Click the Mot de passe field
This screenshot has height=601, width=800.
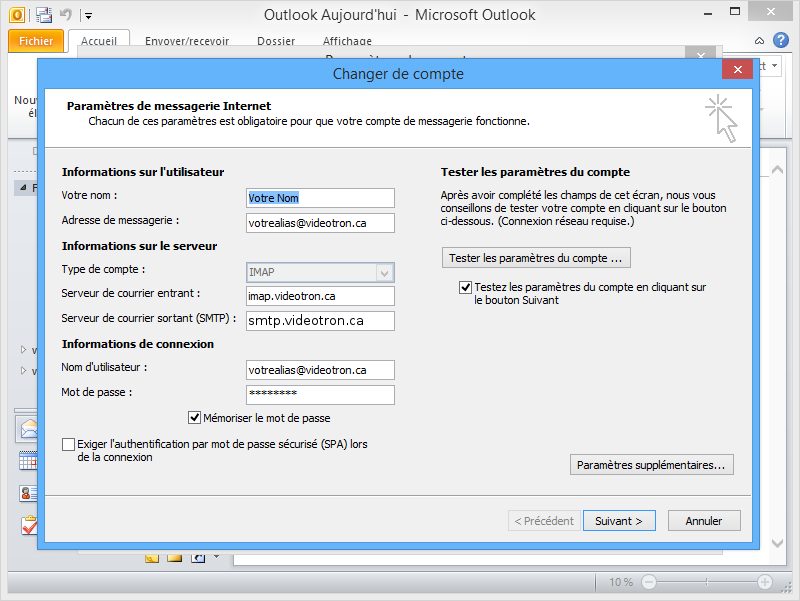[x=320, y=395]
